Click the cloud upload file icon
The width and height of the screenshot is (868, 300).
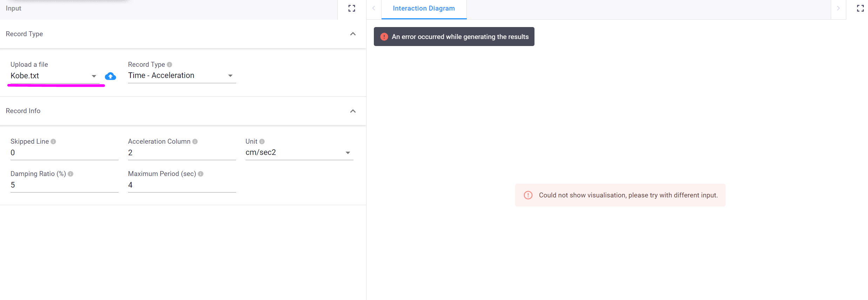[x=110, y=76]
